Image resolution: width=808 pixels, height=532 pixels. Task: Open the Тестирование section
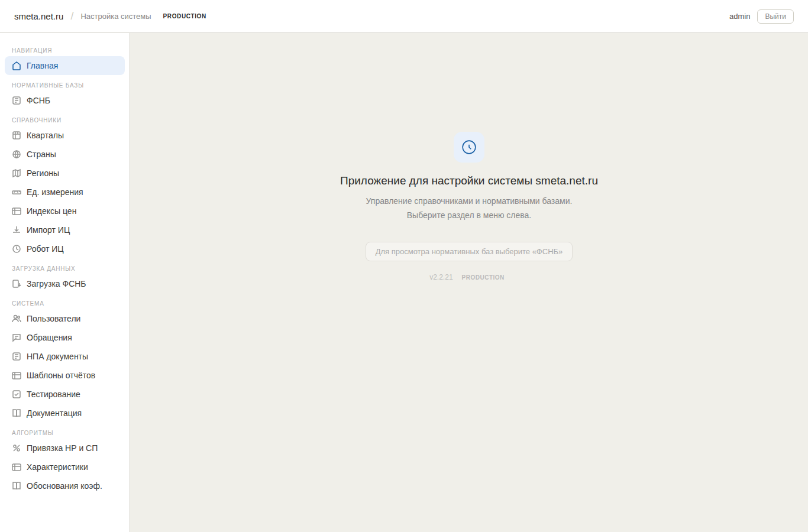click(x=64, y=394)
